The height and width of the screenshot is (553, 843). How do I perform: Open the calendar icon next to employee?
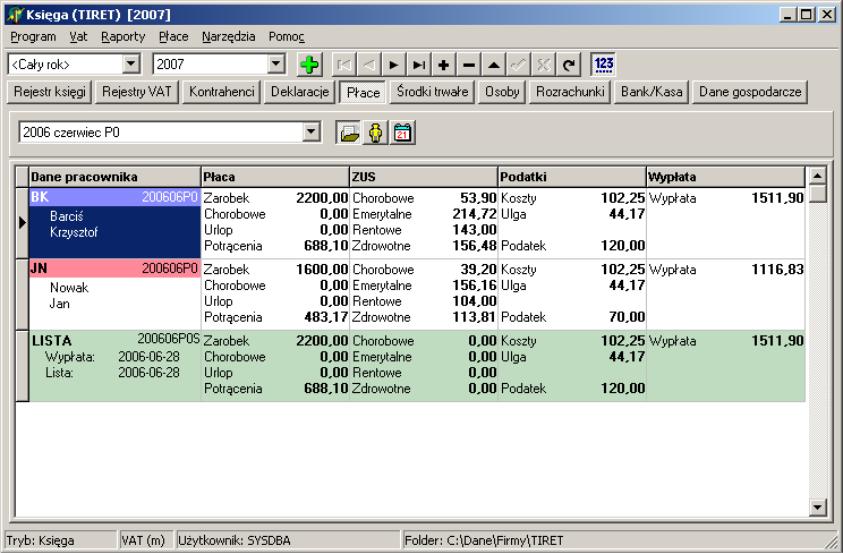(402, 133)
